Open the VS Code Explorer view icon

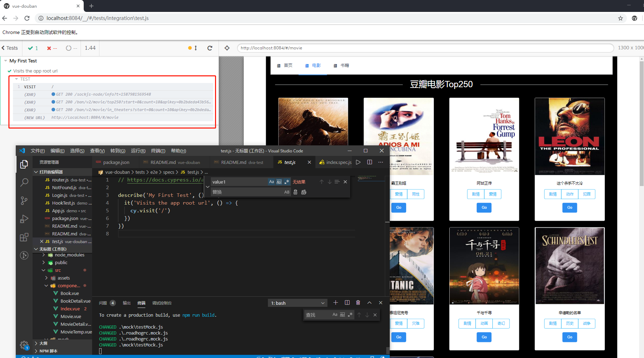(x=24, y=164)
